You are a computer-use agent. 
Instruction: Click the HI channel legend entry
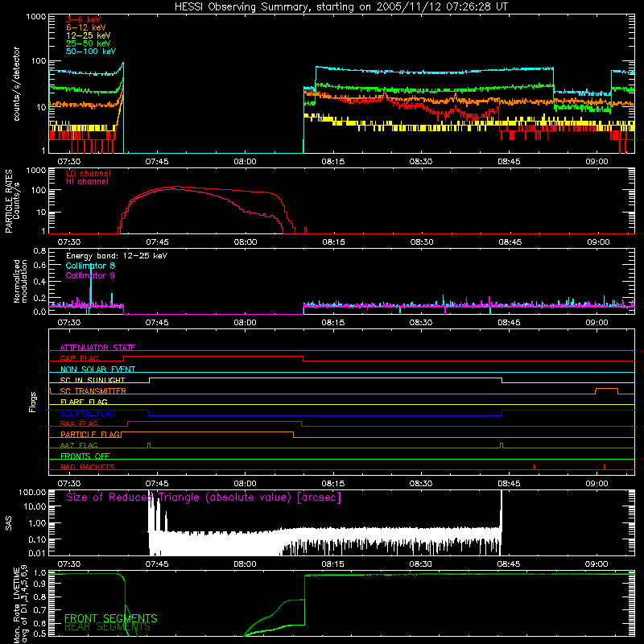88,181
